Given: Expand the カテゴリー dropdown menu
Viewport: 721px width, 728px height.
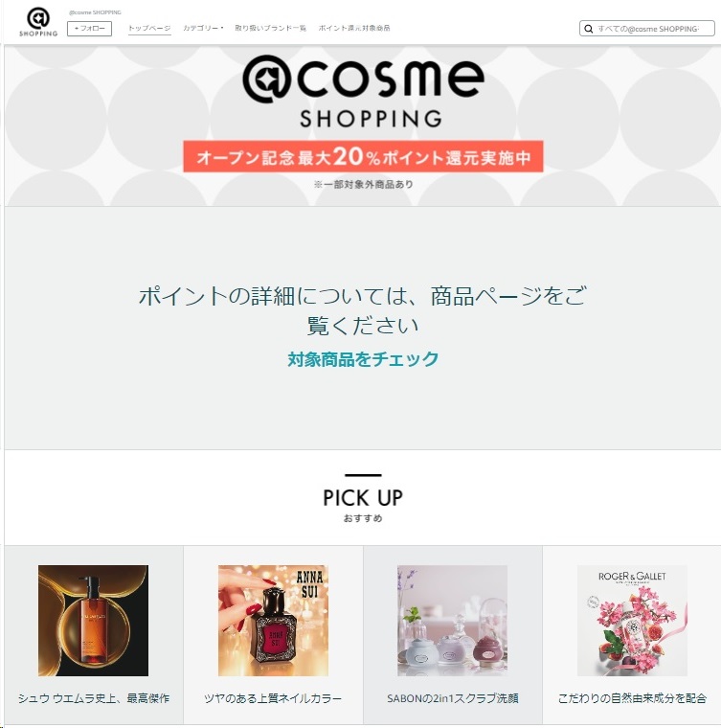Looking at the screenshot, I should point(203,28).
